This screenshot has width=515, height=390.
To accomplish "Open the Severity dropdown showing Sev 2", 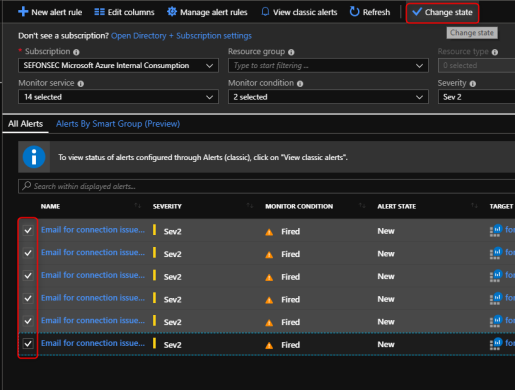I will coord(477,97).
